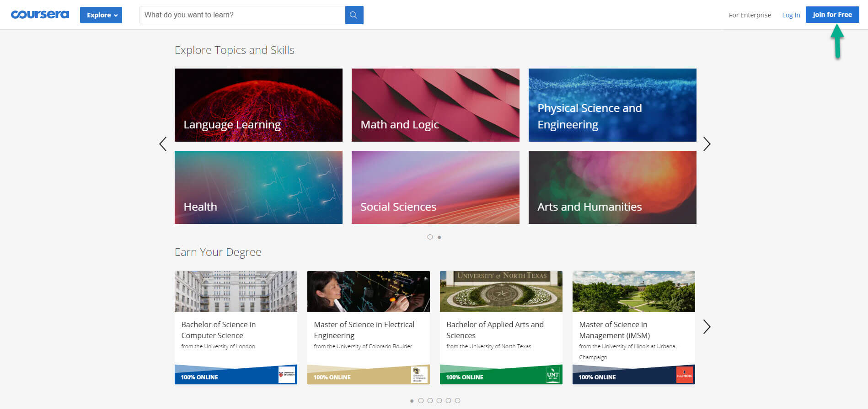Click University of North Texas sign image
Screen dimensions: 868x409
501,292
